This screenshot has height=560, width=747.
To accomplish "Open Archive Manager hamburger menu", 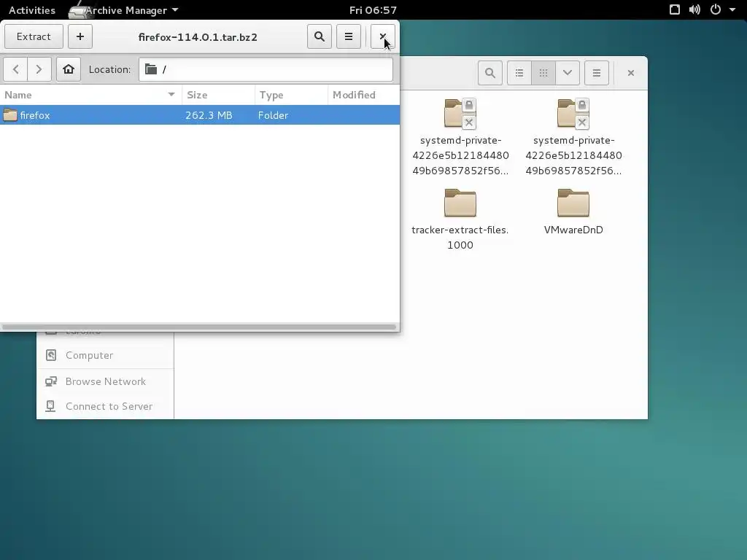I will point(349,36).
